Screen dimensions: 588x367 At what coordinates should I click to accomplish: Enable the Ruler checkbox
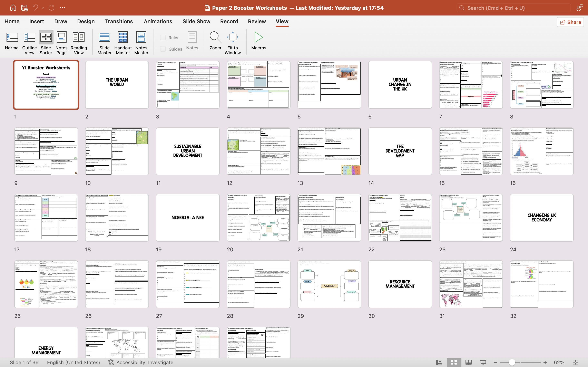(x=163, y=38)
